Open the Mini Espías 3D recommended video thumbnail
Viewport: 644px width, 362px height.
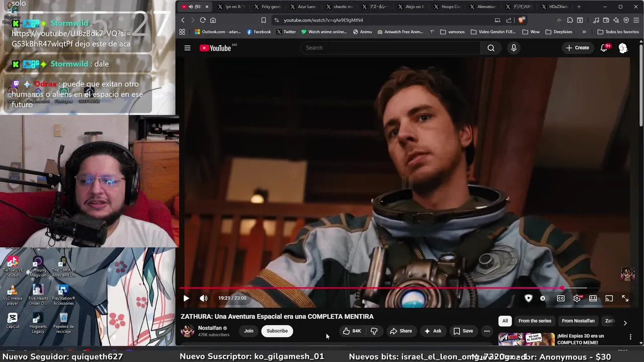coord(526,339)
